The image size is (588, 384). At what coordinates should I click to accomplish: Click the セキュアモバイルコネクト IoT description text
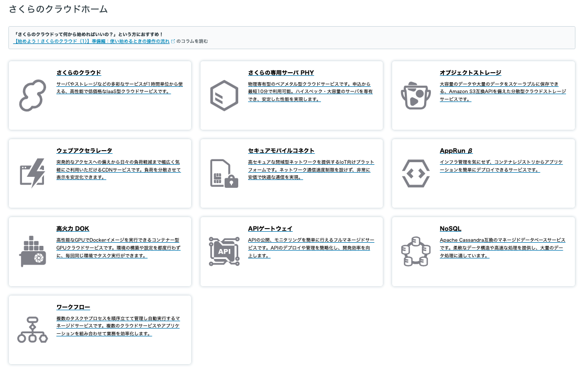click(311, 170)
